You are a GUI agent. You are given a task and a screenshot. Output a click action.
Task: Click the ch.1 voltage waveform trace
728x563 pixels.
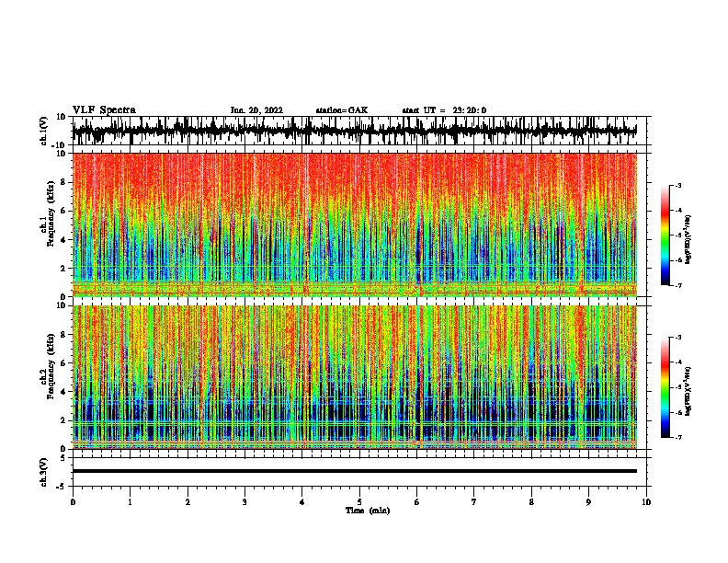tap(355, 131)
